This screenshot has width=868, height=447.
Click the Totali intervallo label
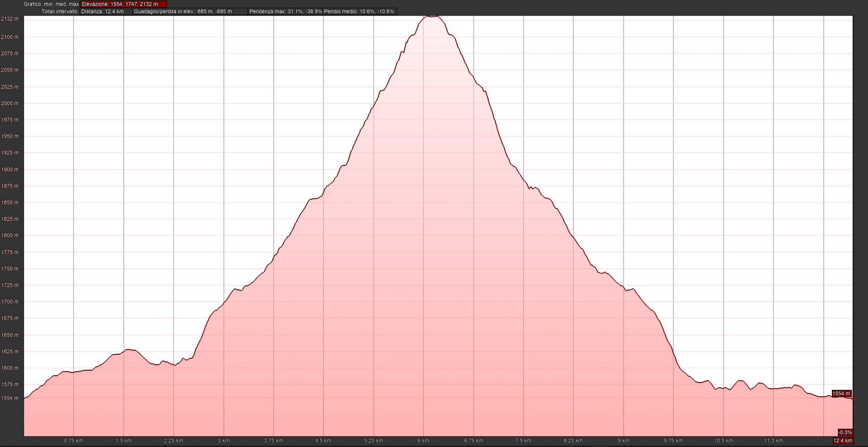pos(60,11)
